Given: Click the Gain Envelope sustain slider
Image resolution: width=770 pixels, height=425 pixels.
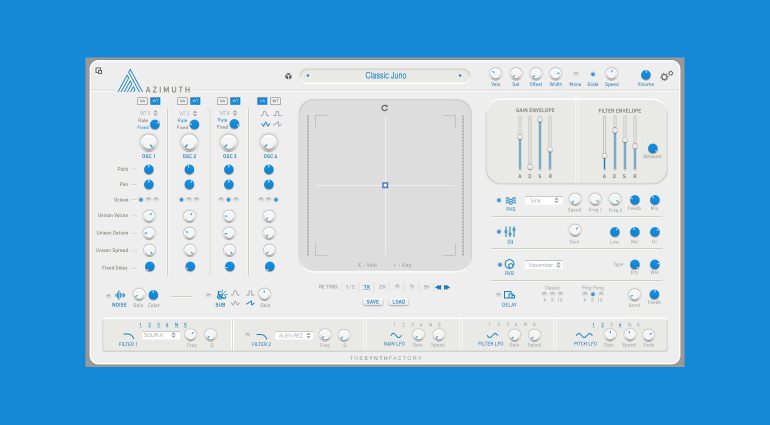Looking at the screenshot, I should coord(540,143).
